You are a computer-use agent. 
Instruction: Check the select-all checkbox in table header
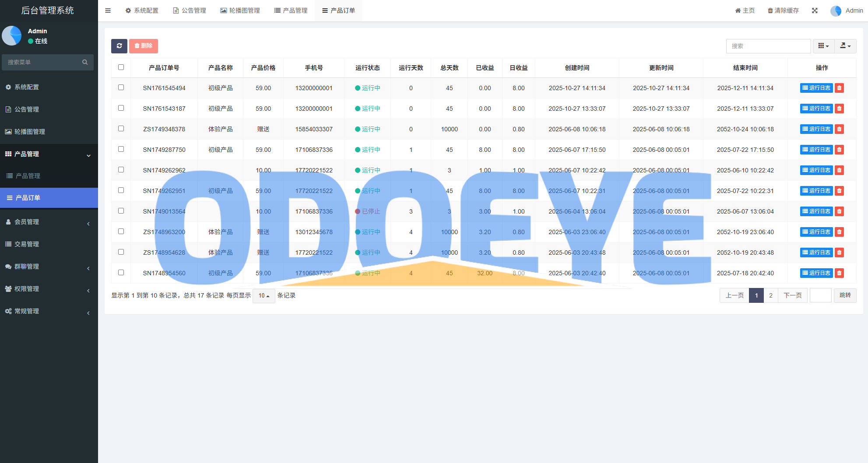point(121,67)
